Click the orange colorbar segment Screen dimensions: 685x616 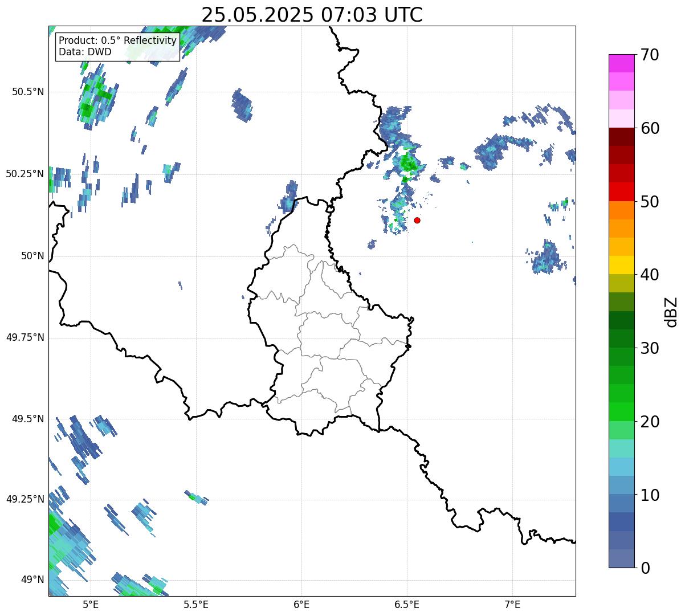pos(621,210)
